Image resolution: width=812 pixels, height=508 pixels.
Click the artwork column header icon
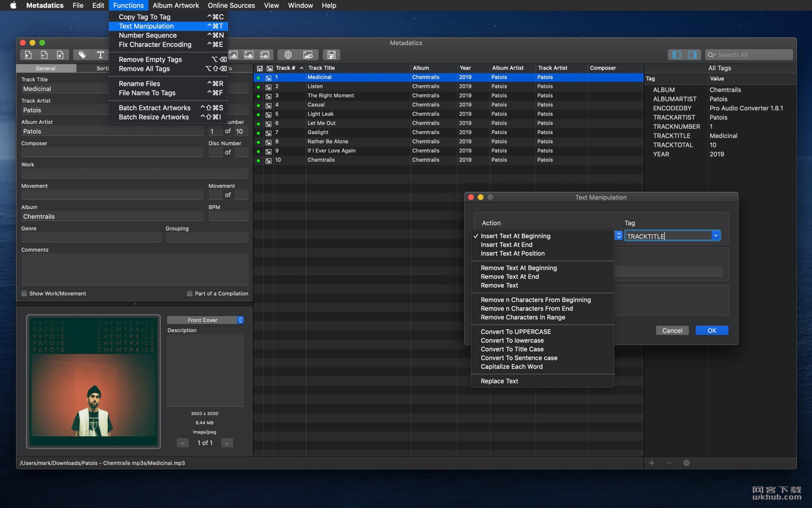[x=269, y=68]
